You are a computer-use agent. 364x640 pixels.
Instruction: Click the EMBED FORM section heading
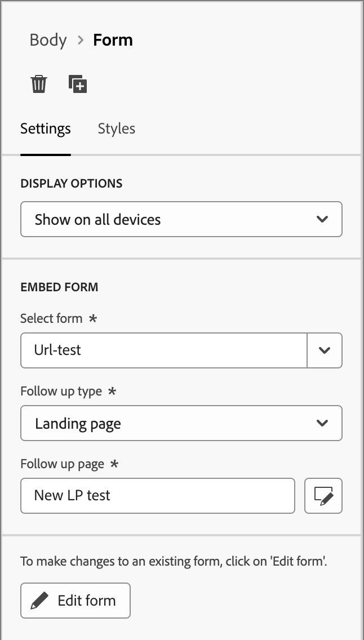[x=59, y=287]
